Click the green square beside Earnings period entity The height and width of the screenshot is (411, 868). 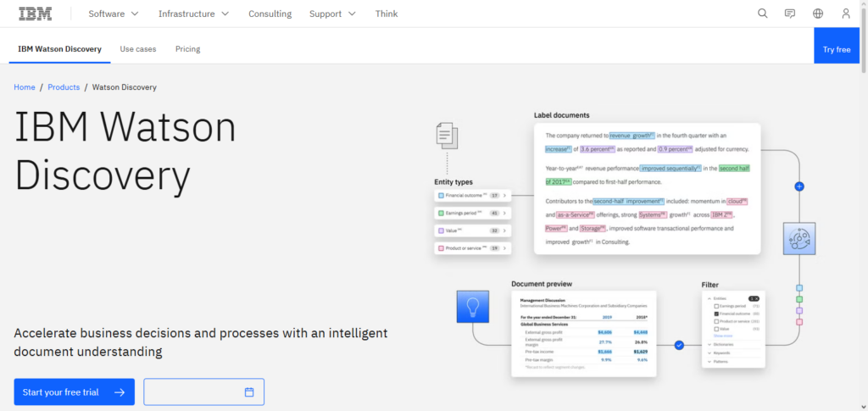click(441, 213)
